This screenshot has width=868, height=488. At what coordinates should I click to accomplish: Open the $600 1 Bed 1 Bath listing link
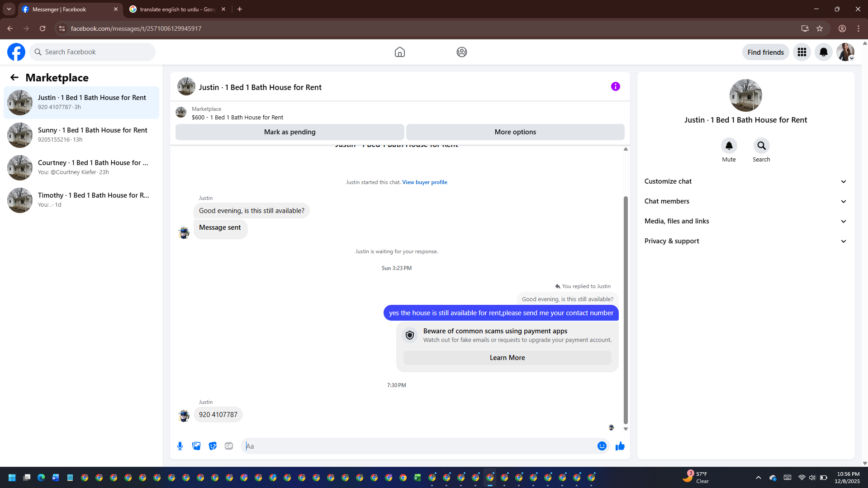pyautogui.click(x=237, y=118)
